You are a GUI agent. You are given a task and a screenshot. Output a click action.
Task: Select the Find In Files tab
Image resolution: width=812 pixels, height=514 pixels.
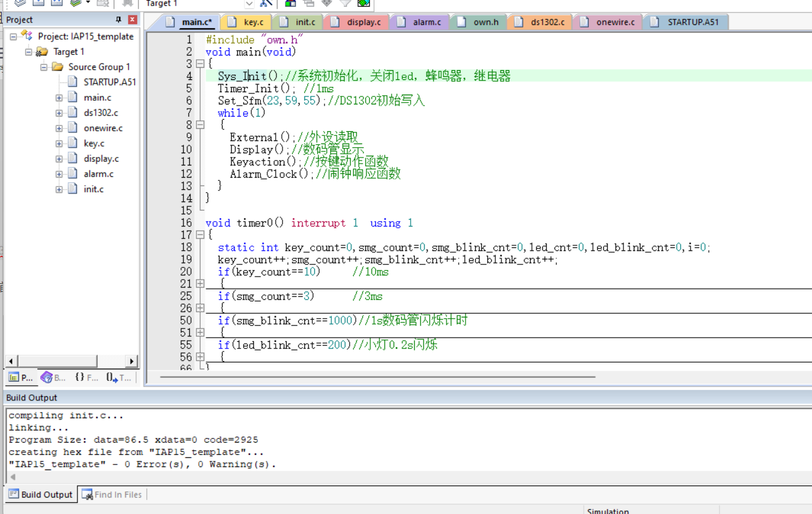[112, 494]
